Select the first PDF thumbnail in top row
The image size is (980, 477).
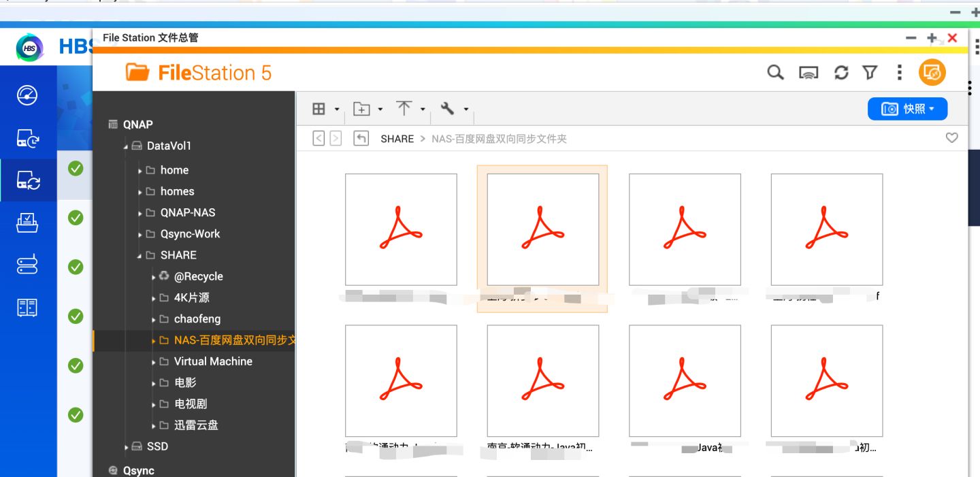pos(401,229)
